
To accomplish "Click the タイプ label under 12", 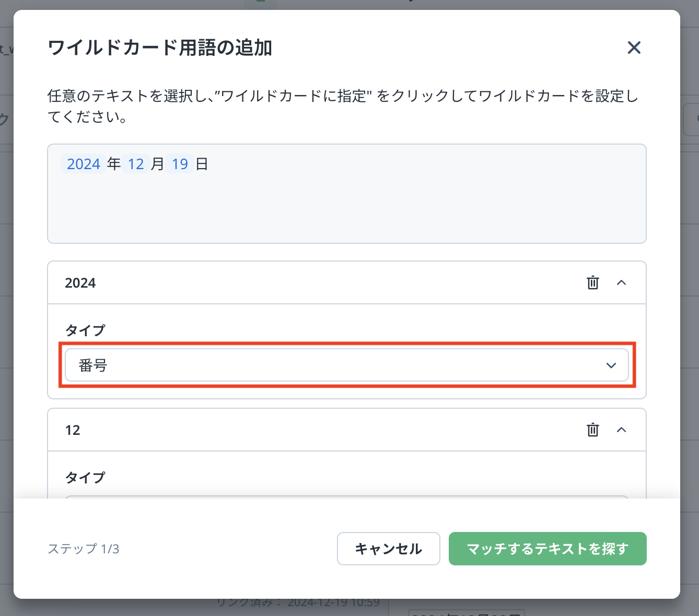I will (85, 477).
